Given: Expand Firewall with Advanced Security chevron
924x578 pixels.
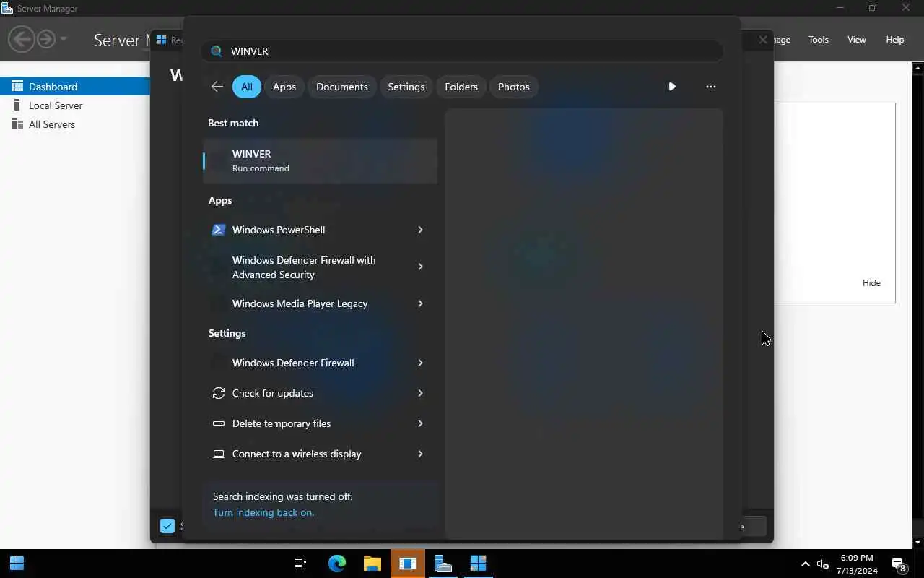Looking at the screenshot, I should pyautogui.click(x=420, y=267).
